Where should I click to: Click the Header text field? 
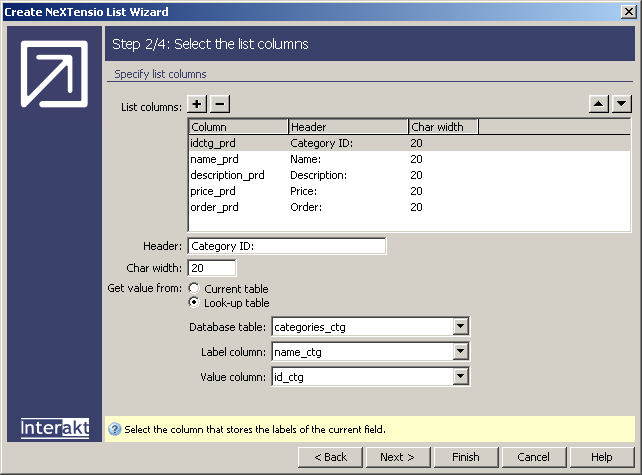(x=286, y=246)
